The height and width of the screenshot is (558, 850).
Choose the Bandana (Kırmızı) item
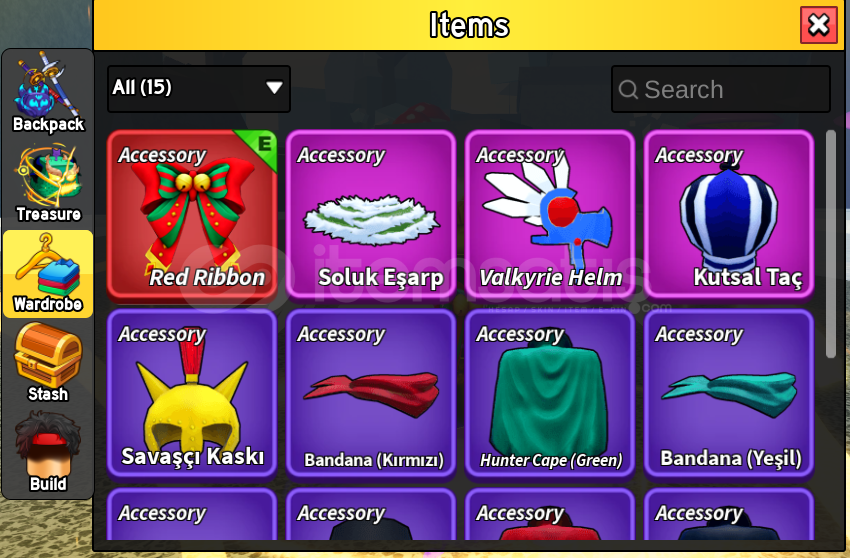click(x=371, y=394)
